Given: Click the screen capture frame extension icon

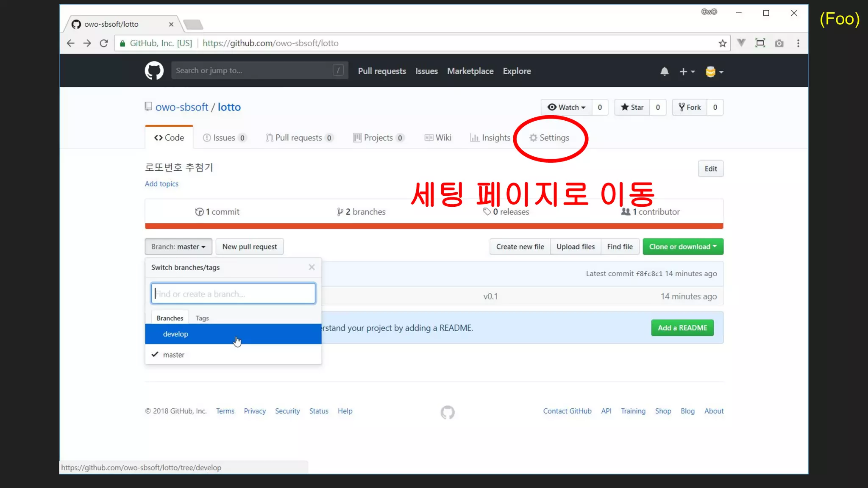Looking at the screenshot, I should click(760, 43).
